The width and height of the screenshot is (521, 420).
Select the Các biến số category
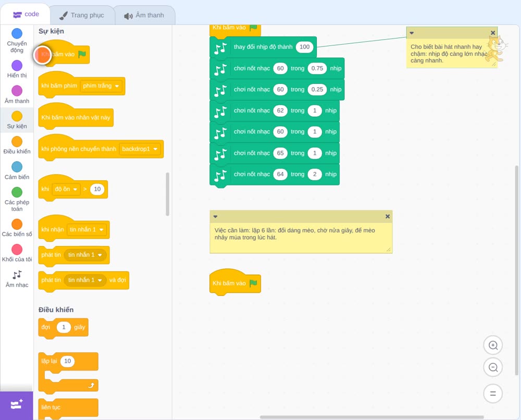pos(17,228)
